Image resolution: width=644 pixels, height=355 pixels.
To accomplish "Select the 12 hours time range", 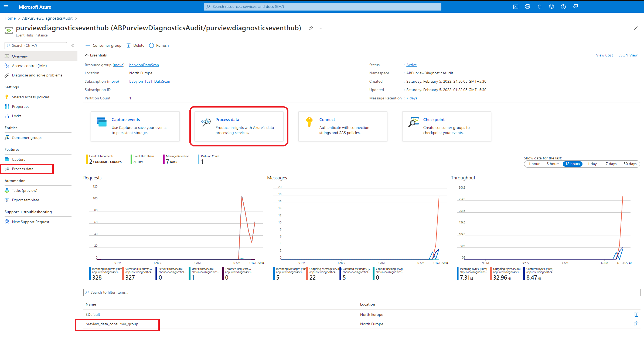I will (573, 164).
